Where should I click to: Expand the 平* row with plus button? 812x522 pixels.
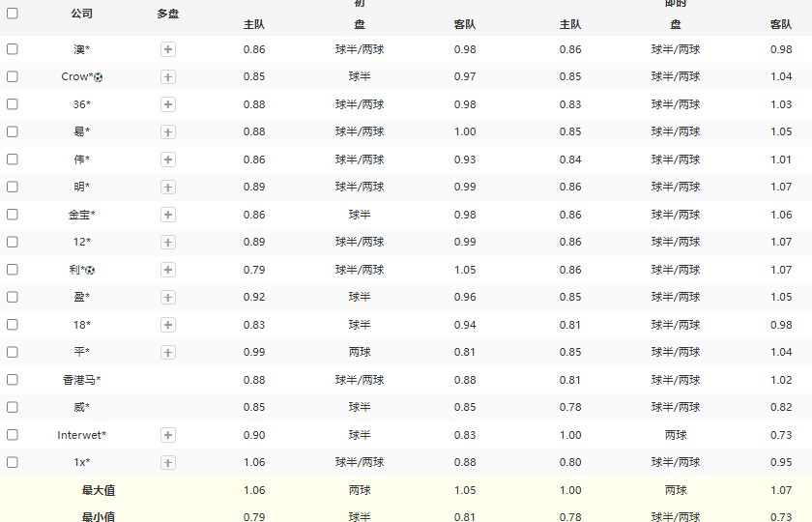pyautogui.click(x=168, y=353)
